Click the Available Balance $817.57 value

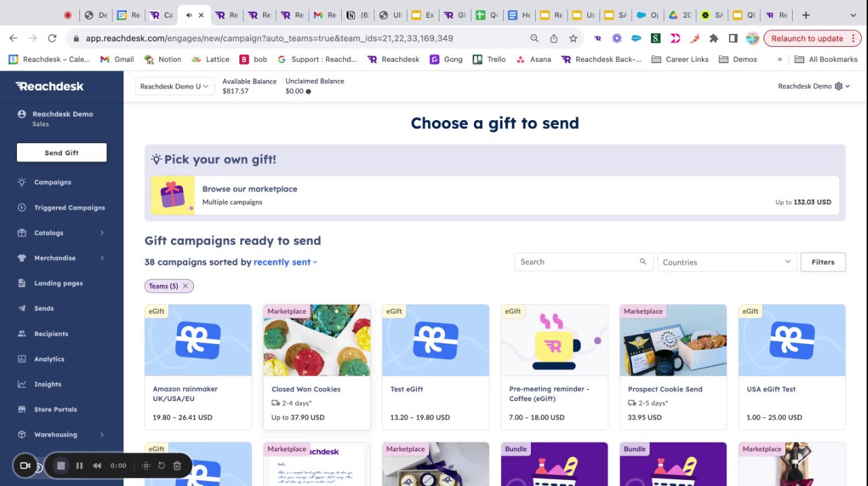point(235,91)
